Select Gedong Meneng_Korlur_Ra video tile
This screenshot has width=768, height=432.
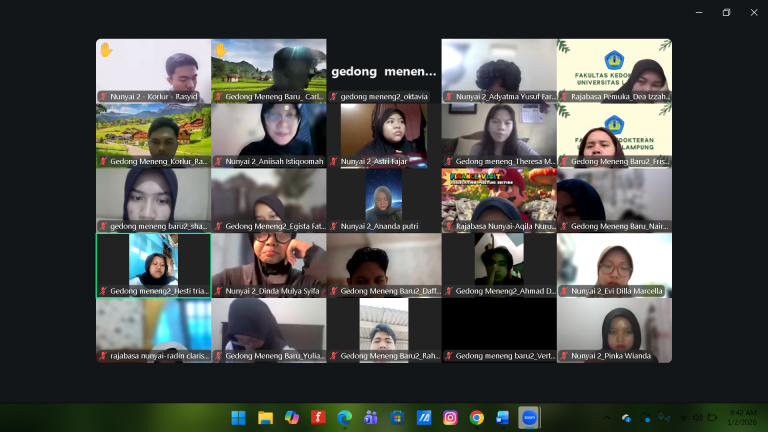click(x=154, y=136)
